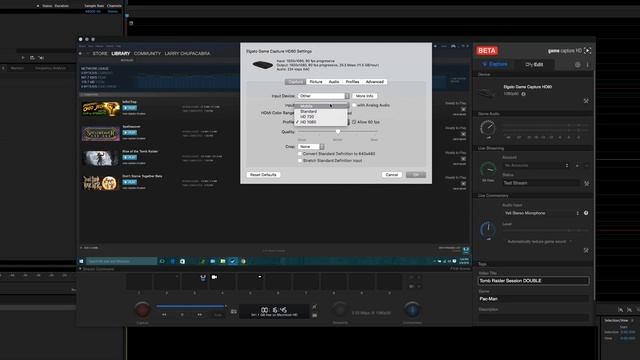Click the info icon beside the 1080p60 label
Image resolution: width=640 pixels, height=360 pixels.
524,94
